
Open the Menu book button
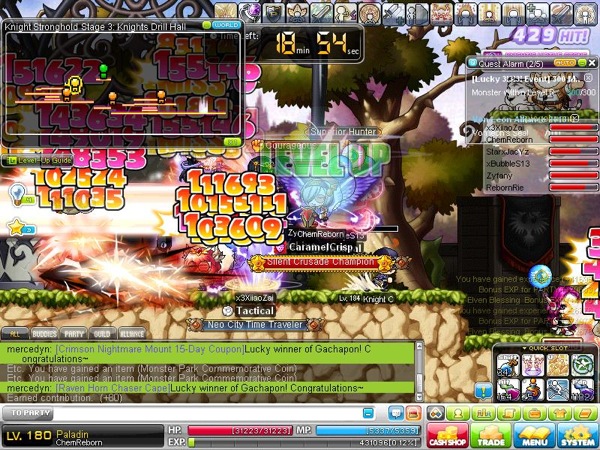tap(535, 435)
